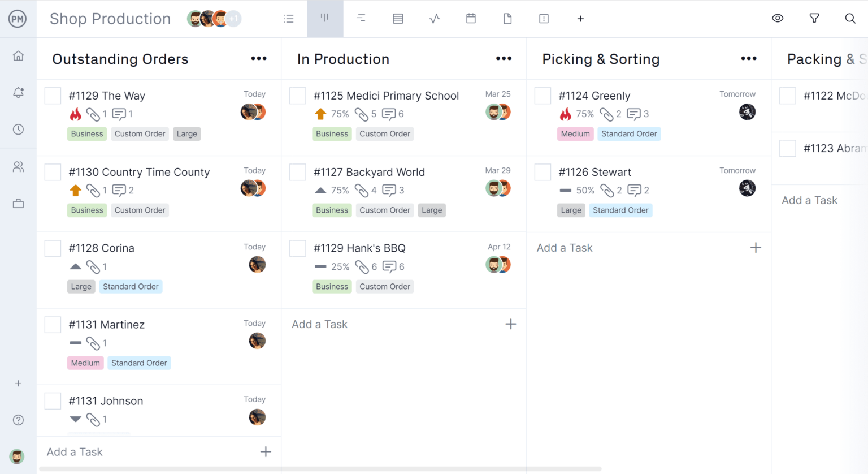Viewport: 868px width, 474px height.
Task: Check the checkbox on task #1129 The Way
Action: (x=53, y=96)
